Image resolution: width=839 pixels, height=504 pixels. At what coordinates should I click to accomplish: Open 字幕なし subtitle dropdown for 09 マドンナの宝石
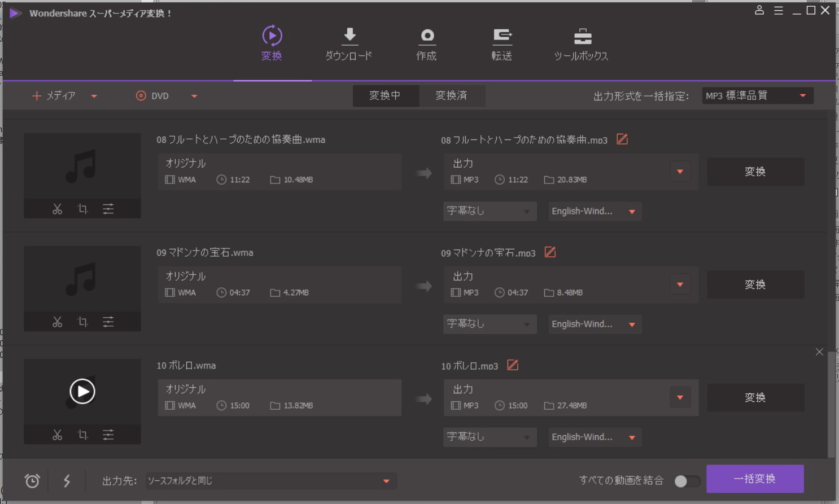pos(489,324)
